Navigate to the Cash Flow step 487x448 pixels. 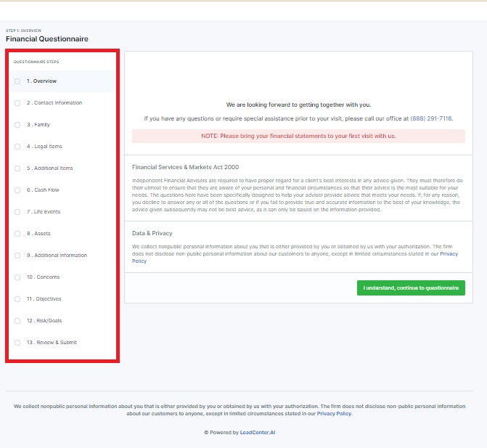(45, 190)
